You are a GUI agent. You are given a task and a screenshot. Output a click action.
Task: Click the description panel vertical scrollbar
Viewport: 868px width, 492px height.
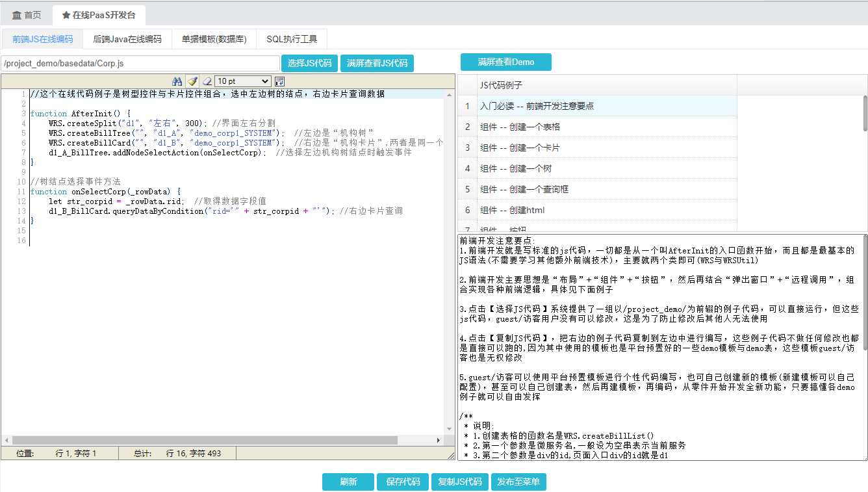click(865, 292)
